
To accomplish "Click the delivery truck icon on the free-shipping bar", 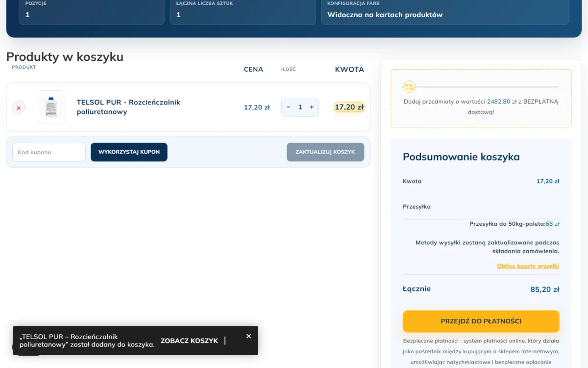I will tap(409, 87).
